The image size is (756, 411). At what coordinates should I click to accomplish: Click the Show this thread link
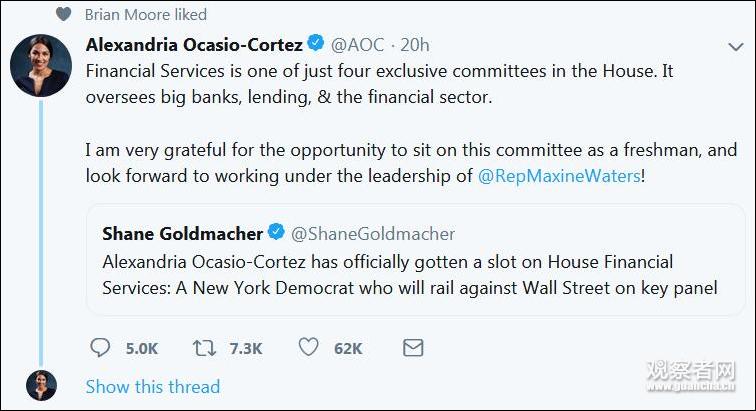(x=152, y=386)
